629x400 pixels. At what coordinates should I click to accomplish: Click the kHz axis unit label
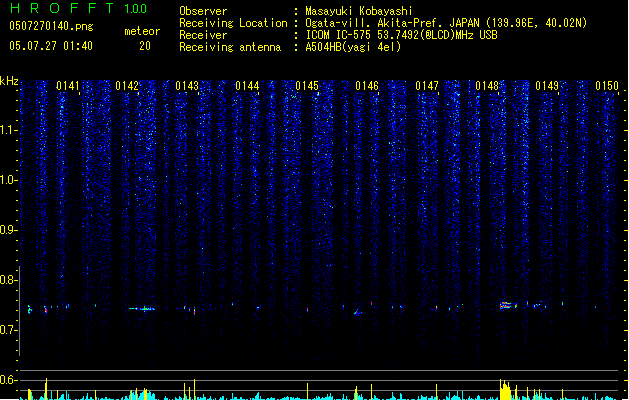(9, 81)
